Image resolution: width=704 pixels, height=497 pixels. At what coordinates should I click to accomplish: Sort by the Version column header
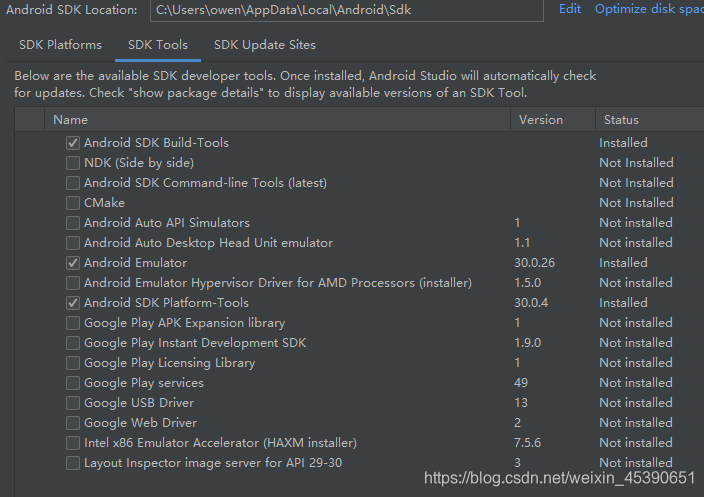553,120
